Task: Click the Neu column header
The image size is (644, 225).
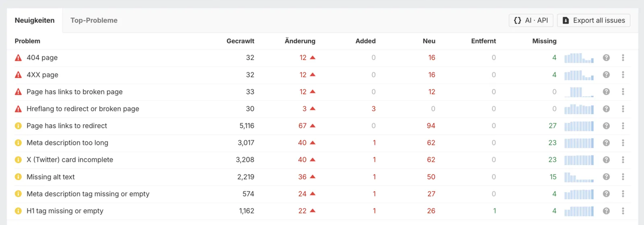Action: [x=429, y=41]
